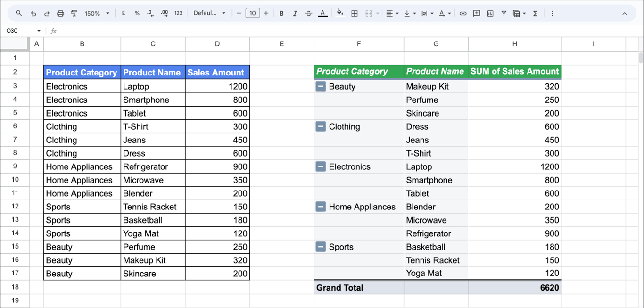Open the Default font dropdown
Screen dimensions: 644x308
210,13
